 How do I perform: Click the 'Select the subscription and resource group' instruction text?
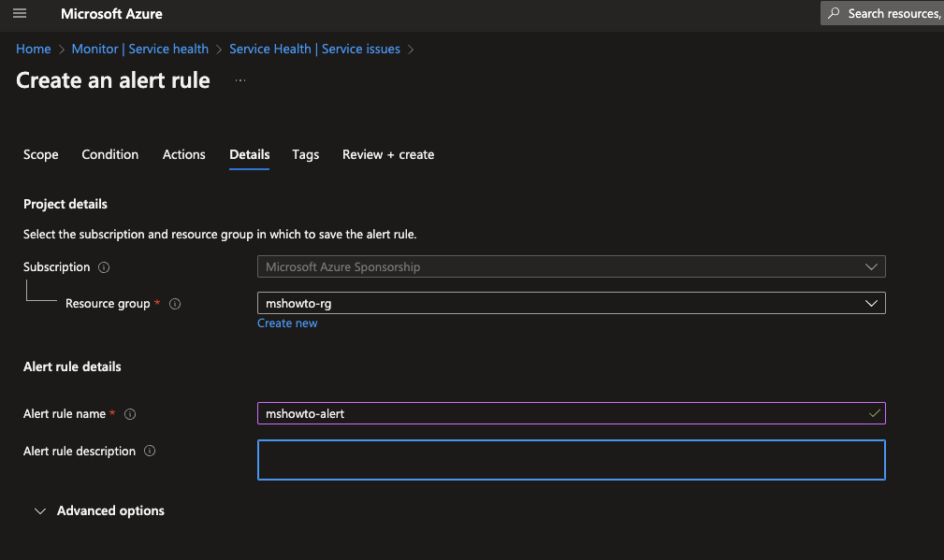220,234
